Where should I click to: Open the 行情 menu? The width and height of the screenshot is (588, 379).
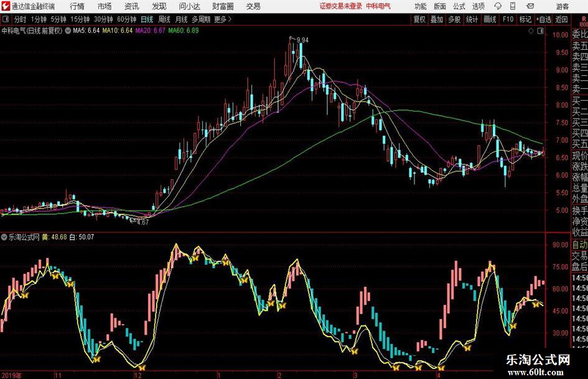[77, 6]
